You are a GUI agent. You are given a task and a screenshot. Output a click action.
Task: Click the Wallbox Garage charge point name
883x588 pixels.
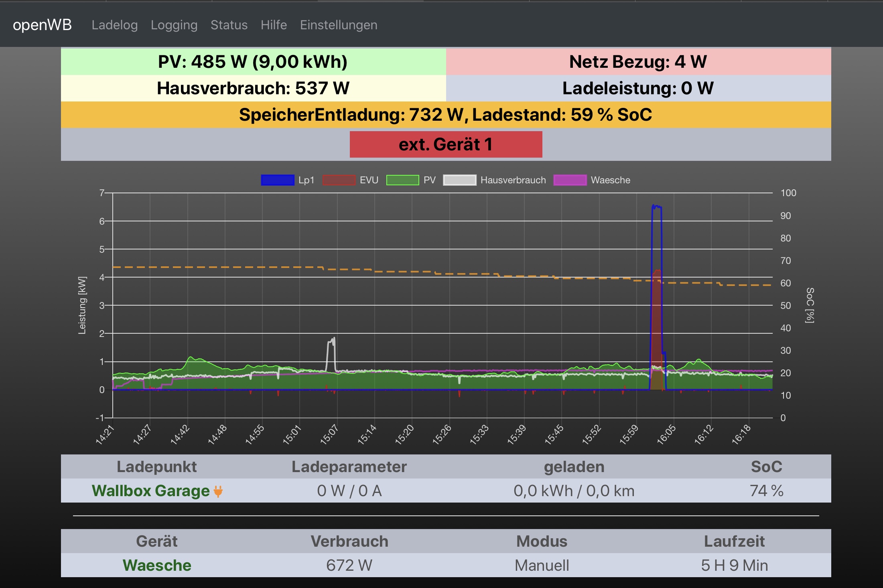click(x=150, y=491)
